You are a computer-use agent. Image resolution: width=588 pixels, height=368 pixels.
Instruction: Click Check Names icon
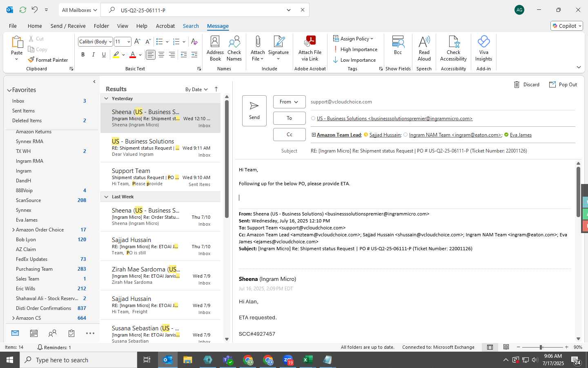(x=234, y=48)
